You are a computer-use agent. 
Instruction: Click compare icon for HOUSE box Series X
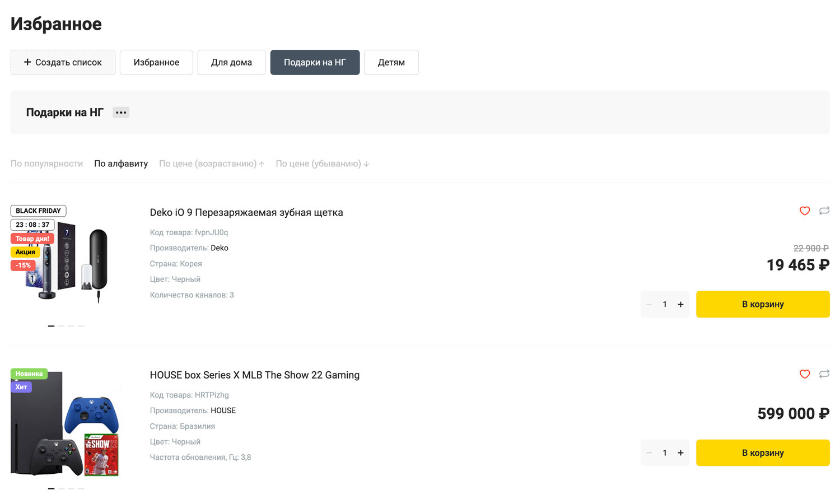[824, 374]
